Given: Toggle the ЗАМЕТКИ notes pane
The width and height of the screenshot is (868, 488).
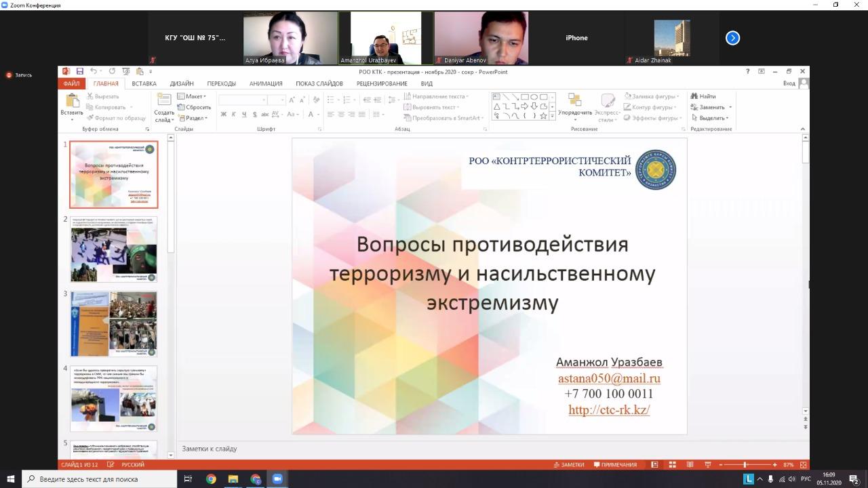Looking at the screenshot, I should (568, 465).
